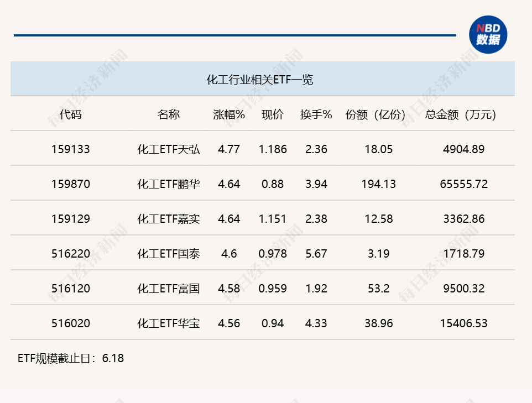The width and height of the screenshot is (532, 403).
Task: Select the 4.77 gain cell
Action: 229,149
